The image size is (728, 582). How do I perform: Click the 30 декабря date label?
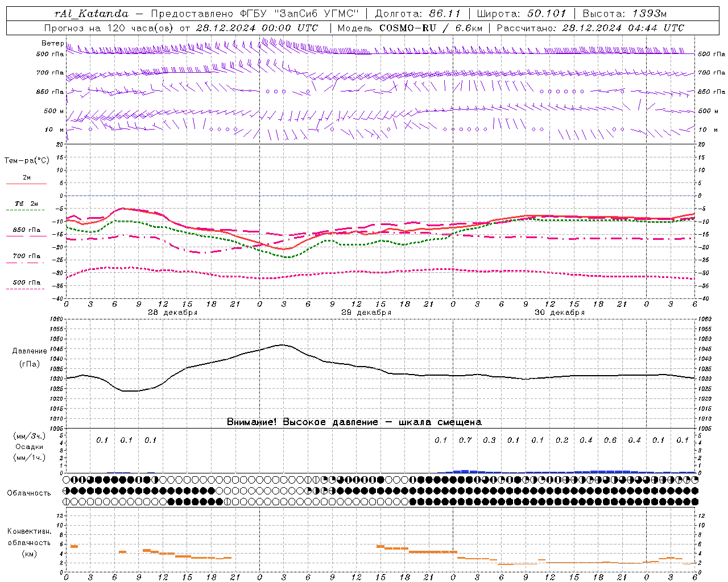pyautogui.click(x=560, y=313)
